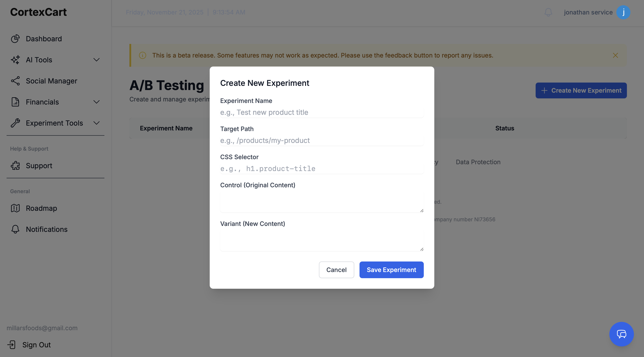Click the info icon in the beta banner
Image resolution: width=644 pixels, height=357 pixels.
(143, 55)
